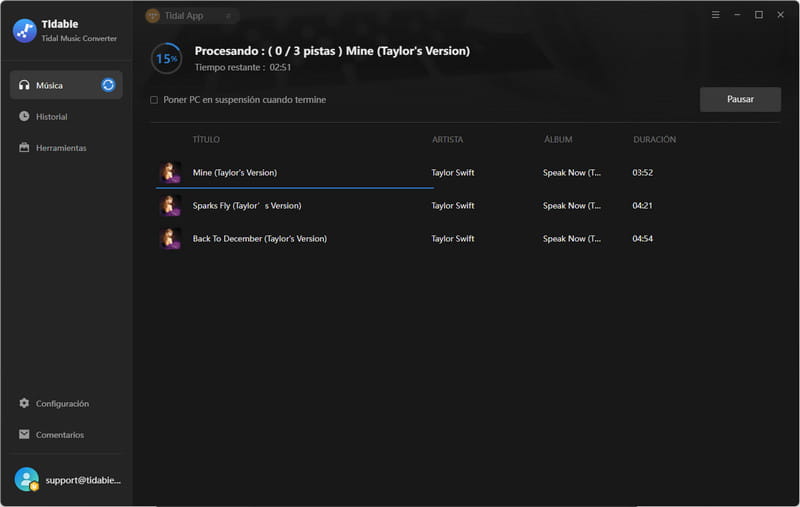
Task: Click the 04:54 duration value
Action: coord(642,239)
